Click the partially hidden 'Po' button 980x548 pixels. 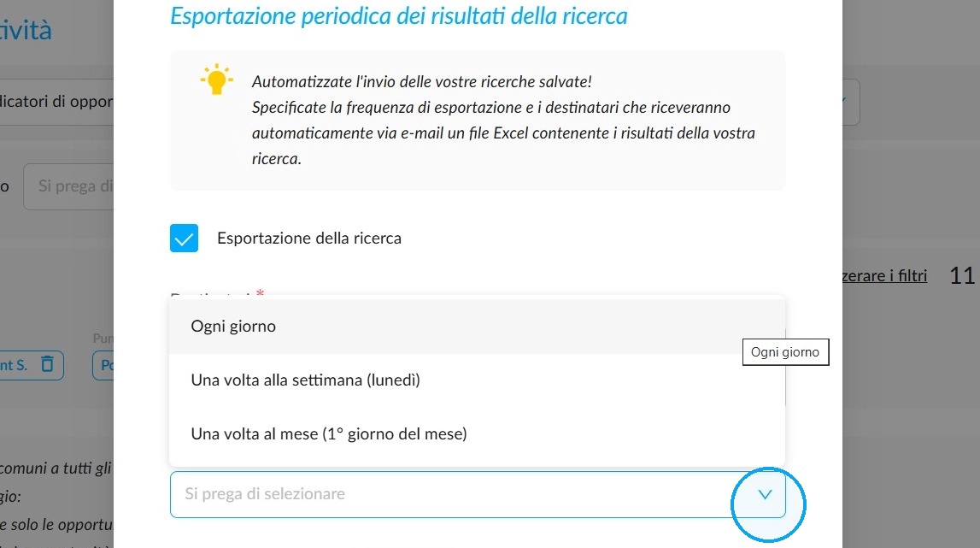103,365
